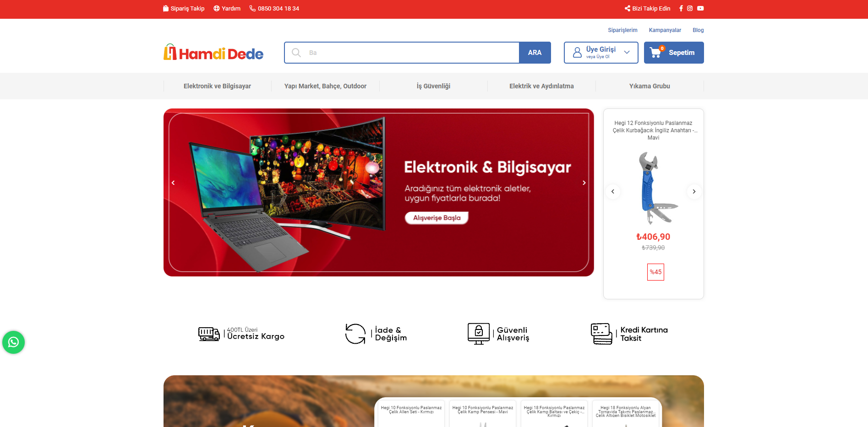868x427 pixels.
Task: Click the phone icon by 0850 number
Action: click(252, 8)
